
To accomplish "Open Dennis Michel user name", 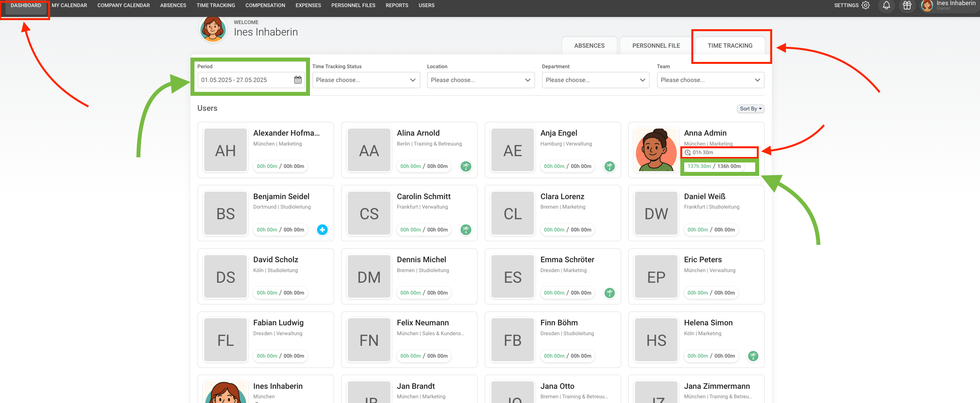I will (421, 260).
